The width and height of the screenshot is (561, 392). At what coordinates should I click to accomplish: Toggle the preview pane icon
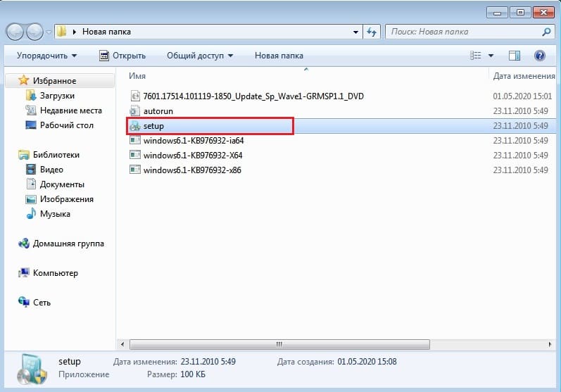click(x=514, y=56)
